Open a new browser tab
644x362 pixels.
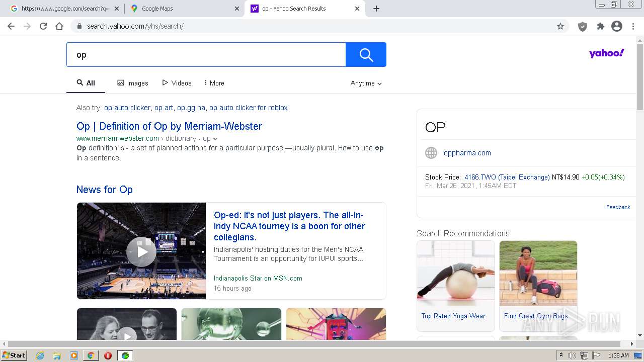point(376,9)
